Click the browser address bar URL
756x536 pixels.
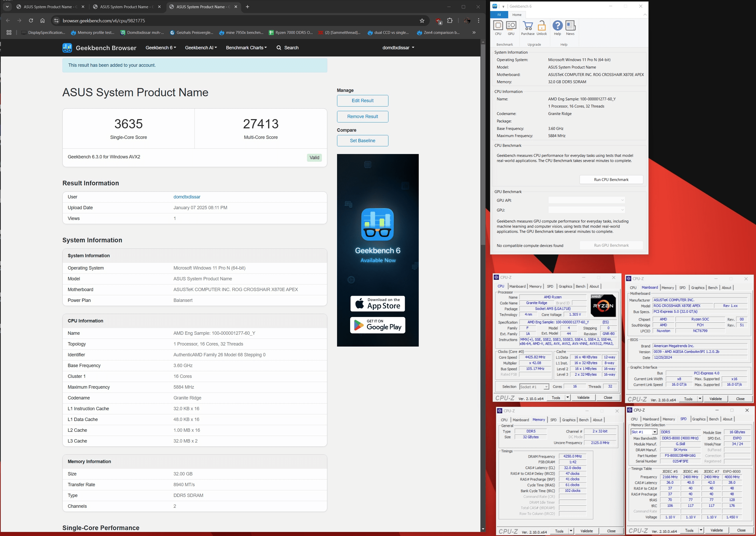[x=104, y=21]
